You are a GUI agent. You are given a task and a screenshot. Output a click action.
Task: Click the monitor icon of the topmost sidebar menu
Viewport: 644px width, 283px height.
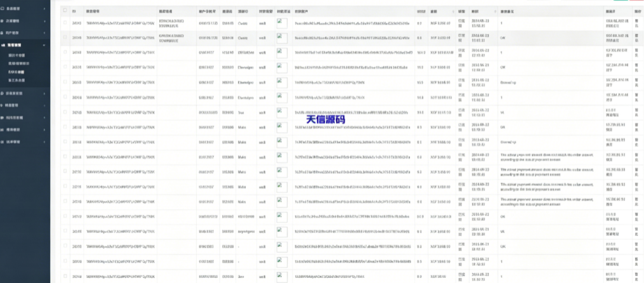[x=2, y=8]
